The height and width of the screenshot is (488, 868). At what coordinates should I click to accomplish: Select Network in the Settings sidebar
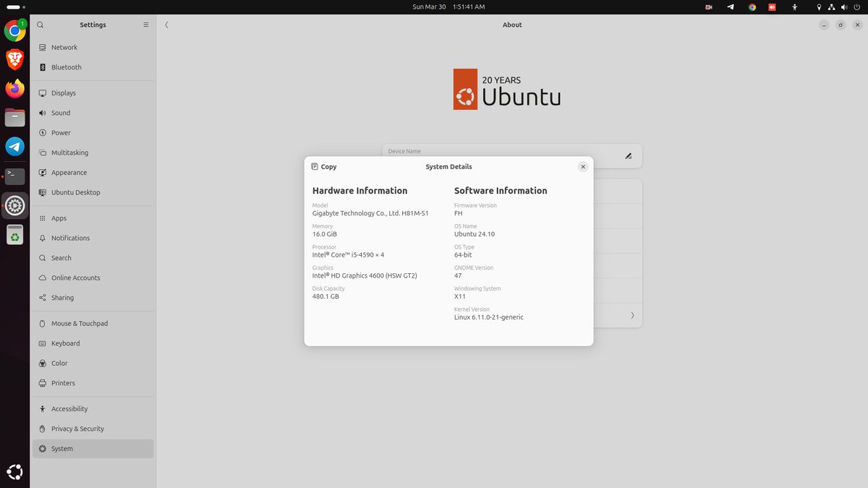coord(93,47)
